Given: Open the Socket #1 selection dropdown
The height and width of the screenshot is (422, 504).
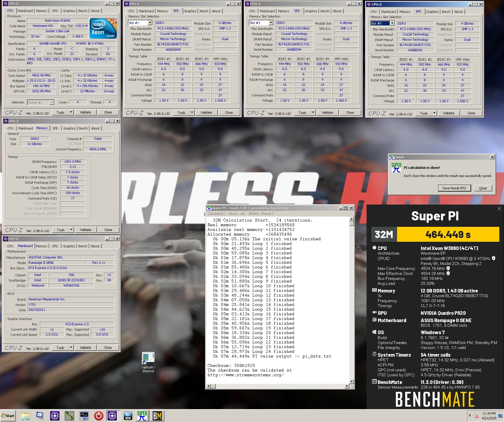Looking at the screenshot, I should pyautogui.click(x=52, y=102).
